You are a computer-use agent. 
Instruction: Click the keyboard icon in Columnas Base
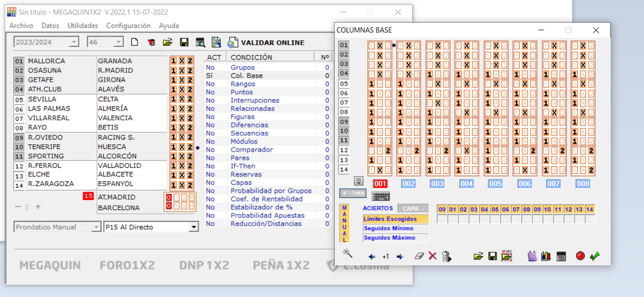click(x=381, y=196)
